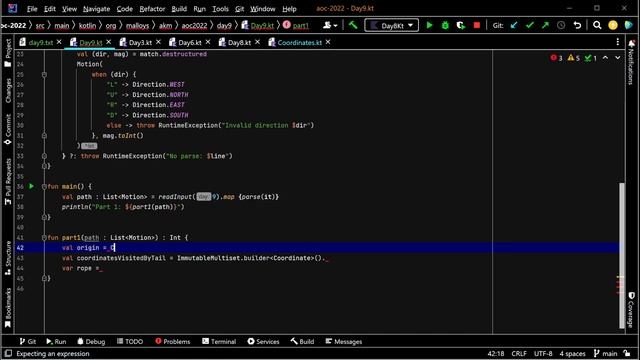Click error stripe marks near scrollbar

[x=620, y=285]
